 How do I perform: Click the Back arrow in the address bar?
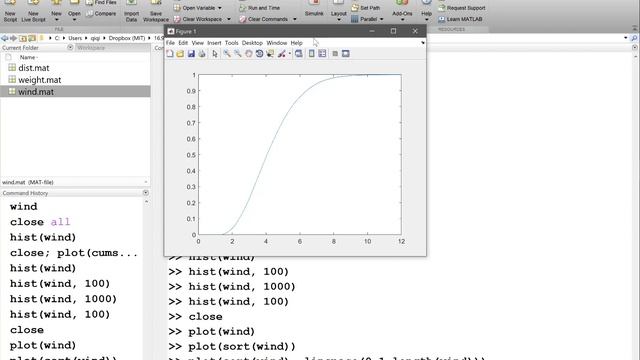click(x=4, y=38)
